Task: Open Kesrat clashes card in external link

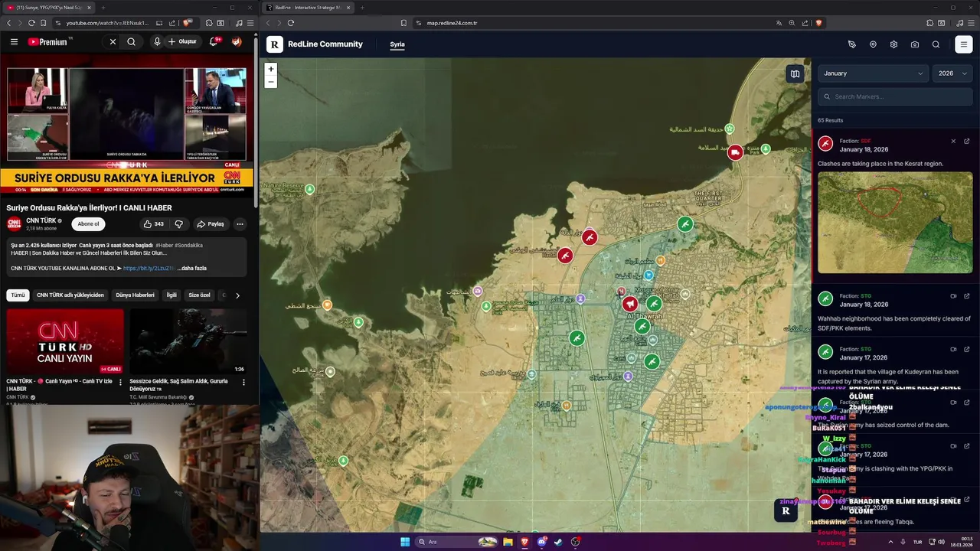Action: [966, 141]
